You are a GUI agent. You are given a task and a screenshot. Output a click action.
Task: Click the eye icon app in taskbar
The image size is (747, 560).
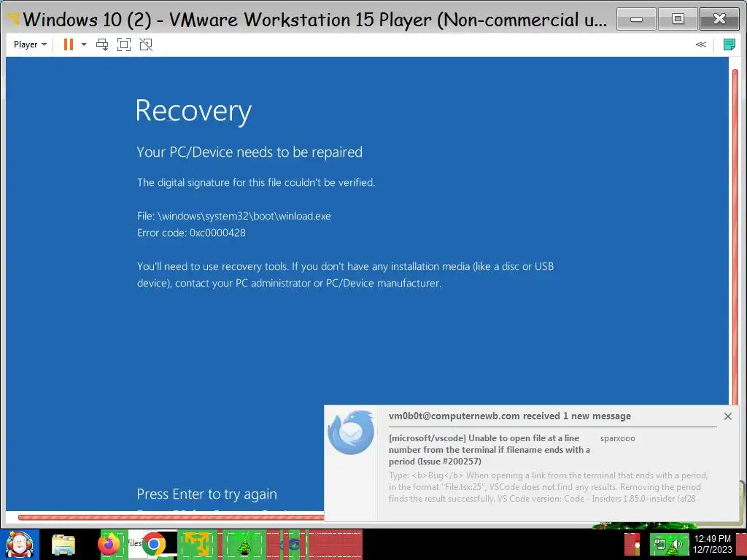(x=292, y=544)
